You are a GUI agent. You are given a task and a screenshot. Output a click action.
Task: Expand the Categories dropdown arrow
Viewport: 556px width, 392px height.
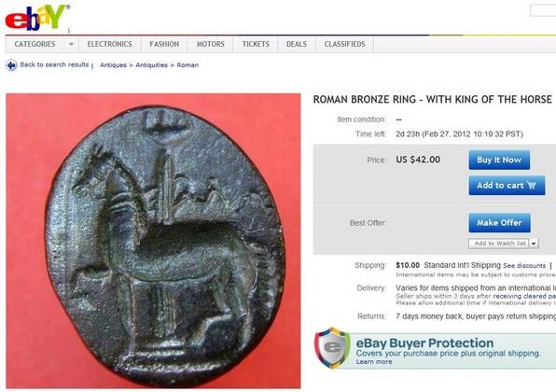[x=71, y=45]
